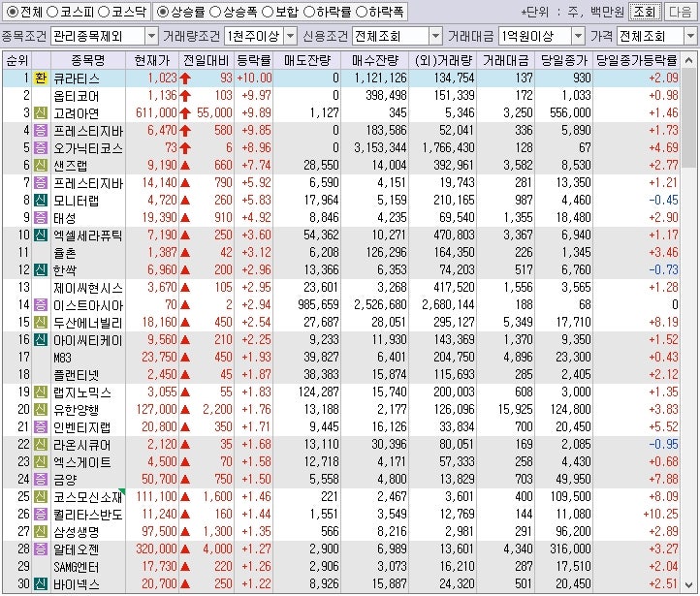The height and width of the screenshot is (596, 700).
Task: Click the 당일종가등락률 column header
Action: 636,60
